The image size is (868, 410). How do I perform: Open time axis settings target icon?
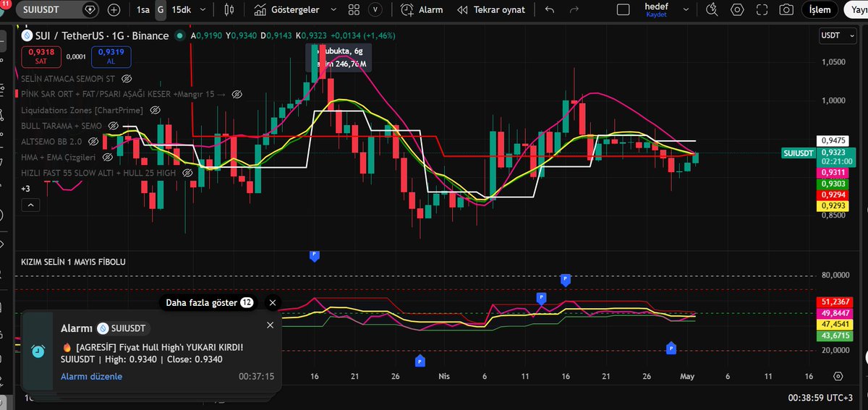pos(838,376)
